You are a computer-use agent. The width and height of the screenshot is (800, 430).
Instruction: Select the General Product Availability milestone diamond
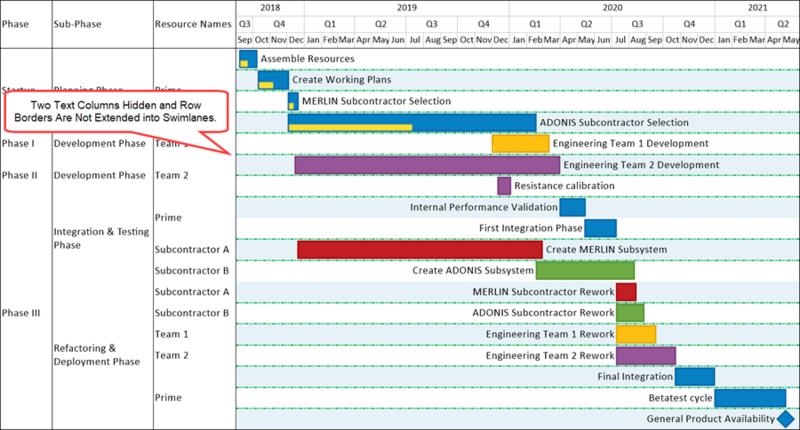point(786,419)
